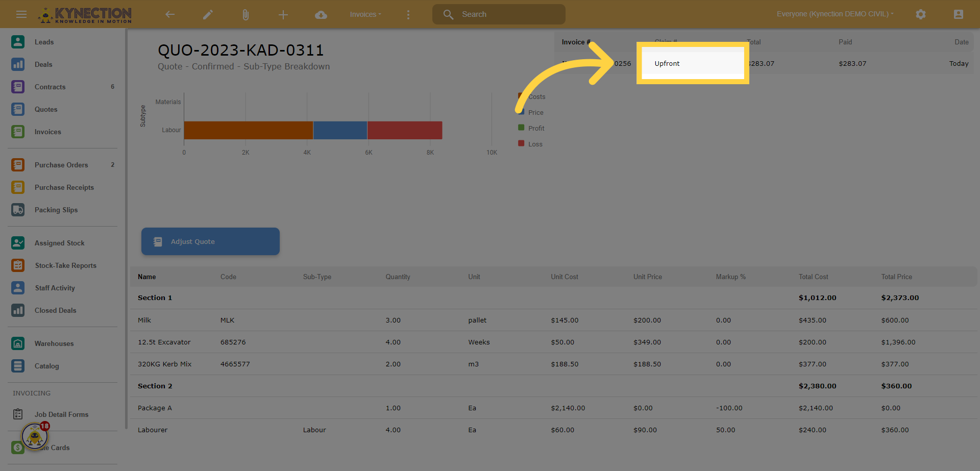980x471 pixels.
Task: Click the Stock-Take Reports sidebar icon
Action: pos(18,265)
